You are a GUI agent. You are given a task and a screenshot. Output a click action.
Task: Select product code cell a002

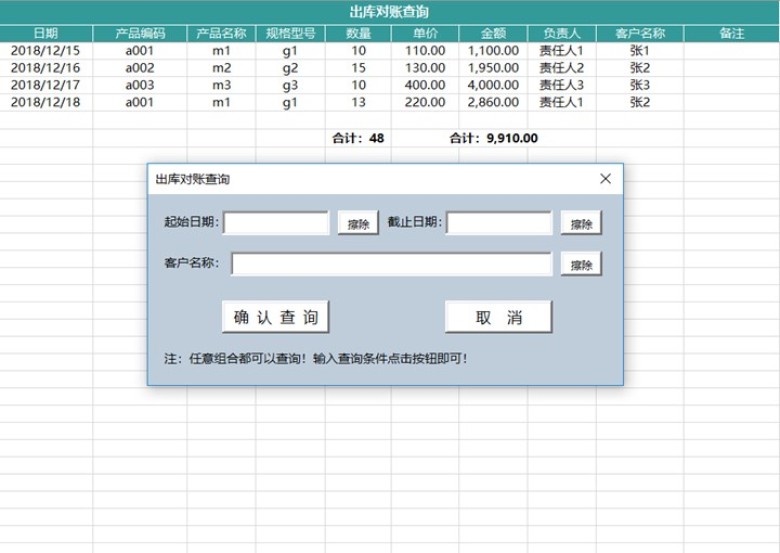(x=140, y=68)
